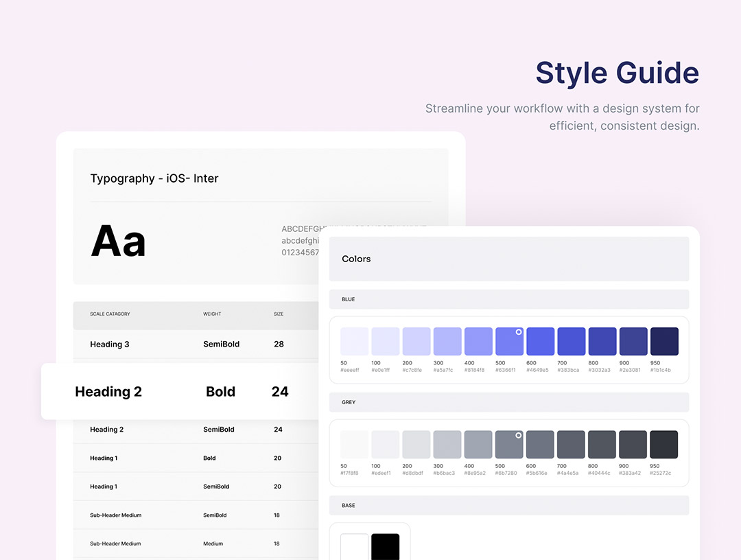Click the Blue 50 swatch #eeeeff
Viewport: 741px width, 560px height.
(x=354, y=341)
